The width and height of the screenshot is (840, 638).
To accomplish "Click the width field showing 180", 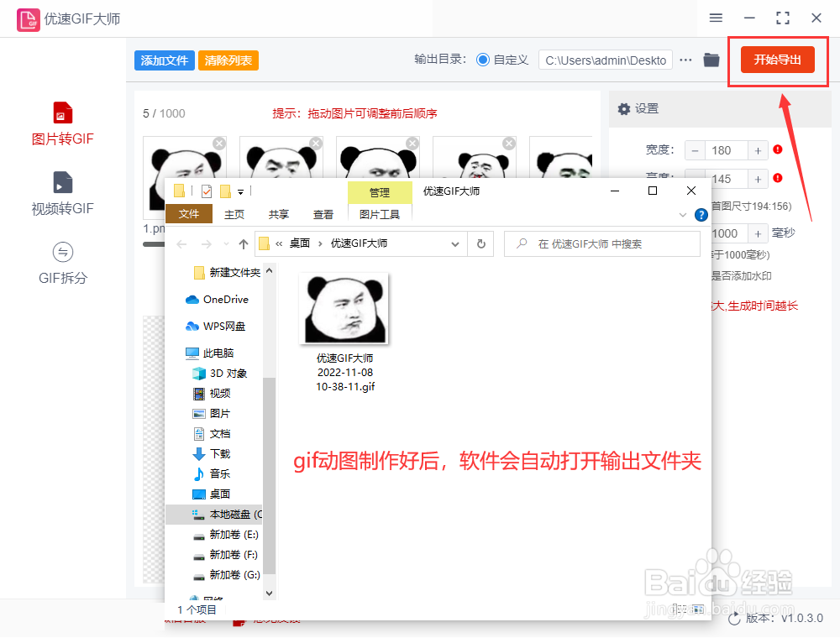I will pos(726,150).
